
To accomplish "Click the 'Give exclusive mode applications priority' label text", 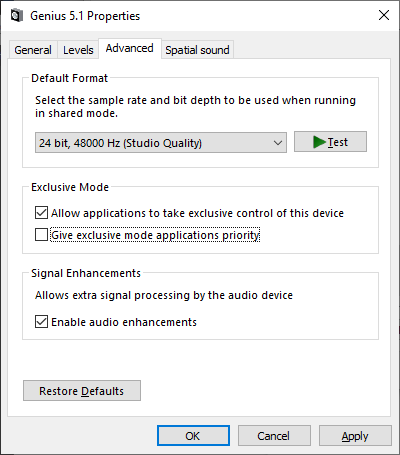I will coord(155,235).
